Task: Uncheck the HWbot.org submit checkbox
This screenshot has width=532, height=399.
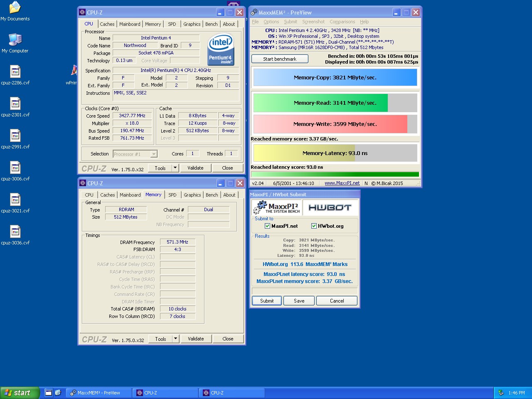Action: 314,226
